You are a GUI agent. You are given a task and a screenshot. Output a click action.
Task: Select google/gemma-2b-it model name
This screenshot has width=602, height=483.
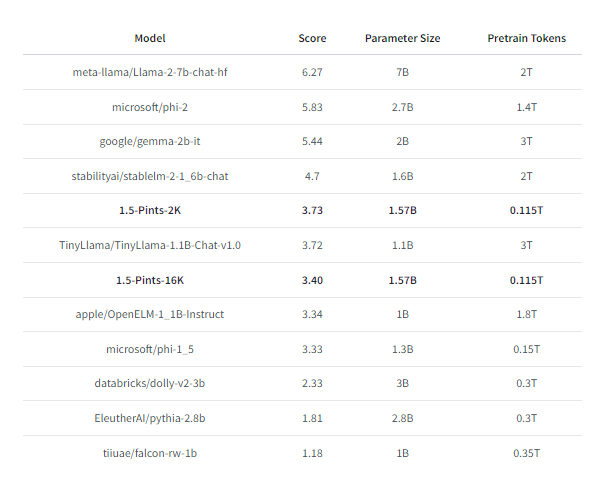pos(150,141)
